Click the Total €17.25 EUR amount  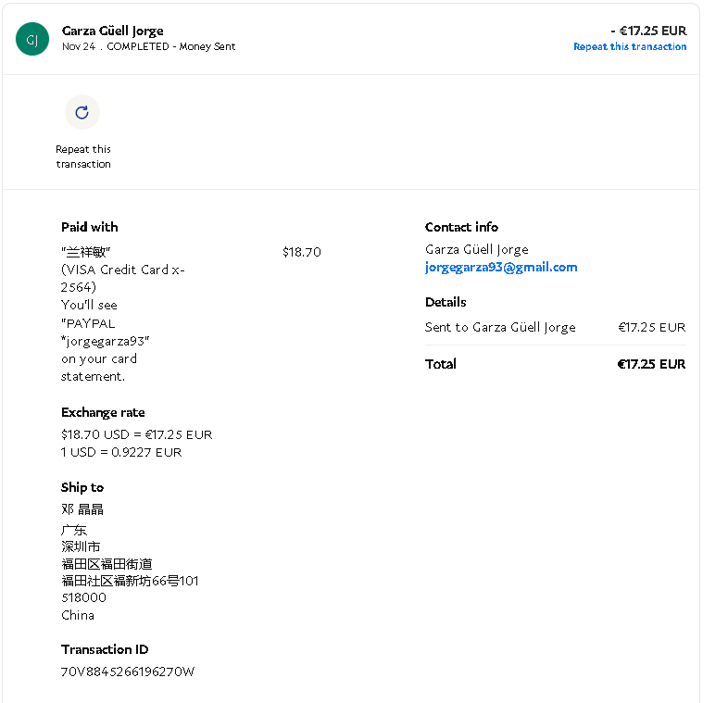(651, 364)
